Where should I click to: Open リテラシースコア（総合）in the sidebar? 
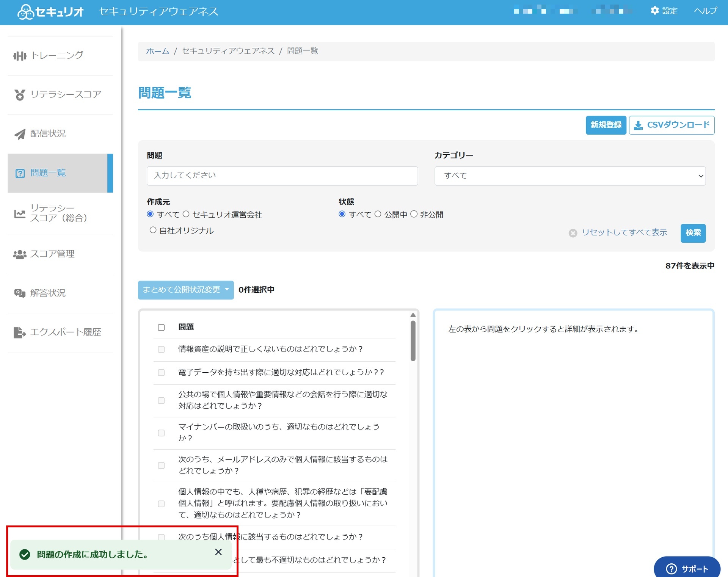(x=60, y=213)
